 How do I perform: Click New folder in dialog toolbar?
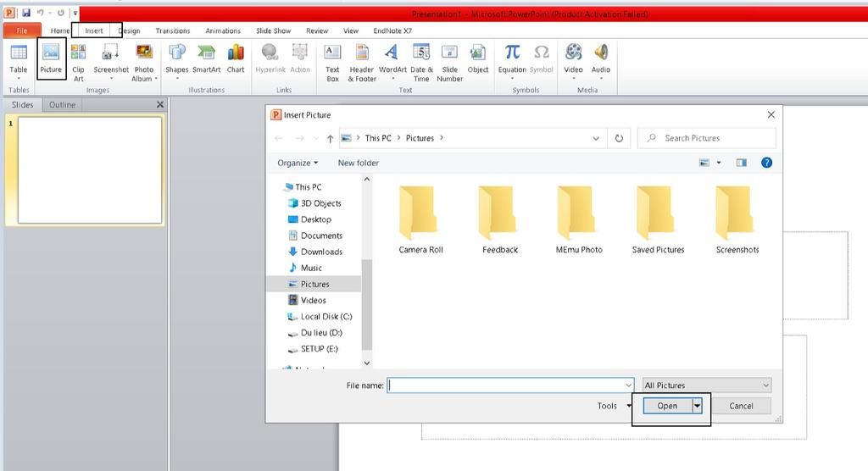pos(359,163)
